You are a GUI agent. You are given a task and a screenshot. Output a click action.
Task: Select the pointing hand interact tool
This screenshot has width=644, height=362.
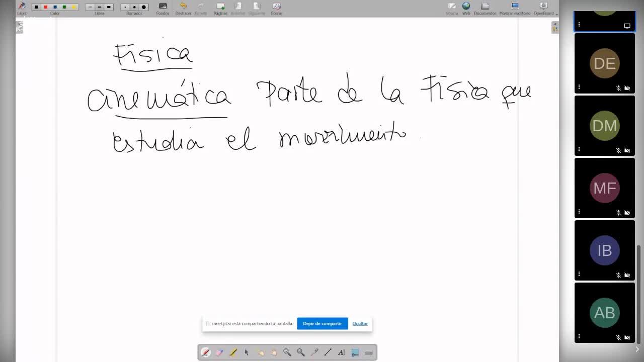click(260, 352)
